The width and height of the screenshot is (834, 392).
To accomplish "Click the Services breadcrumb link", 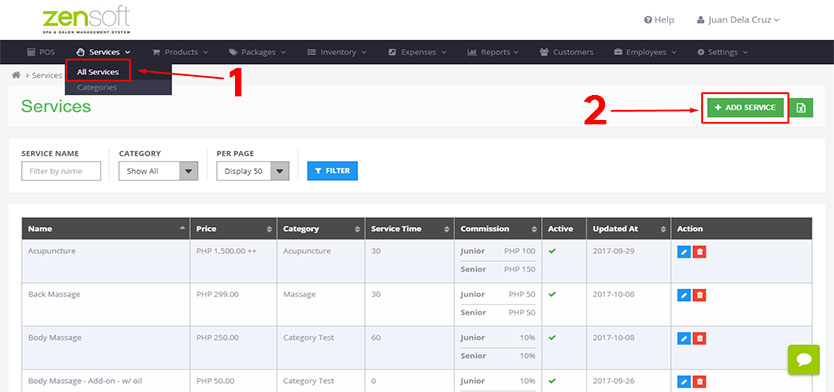I will coord(47,76).
